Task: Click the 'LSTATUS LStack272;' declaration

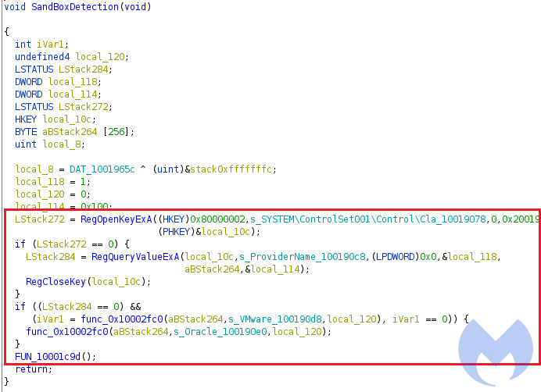Action: [63, 106]
